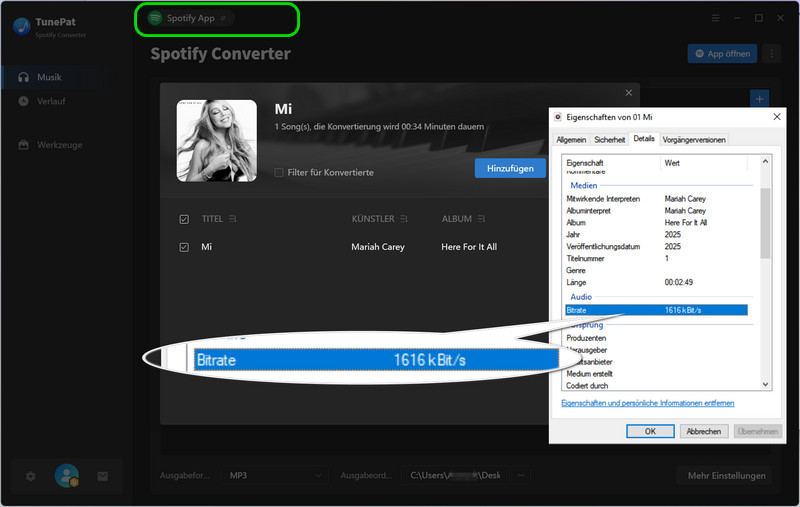Image resolution: width=800 pixels, height=507 pixels.
Task: Click the App öffnen button
Action: click(x=722, y=54)
